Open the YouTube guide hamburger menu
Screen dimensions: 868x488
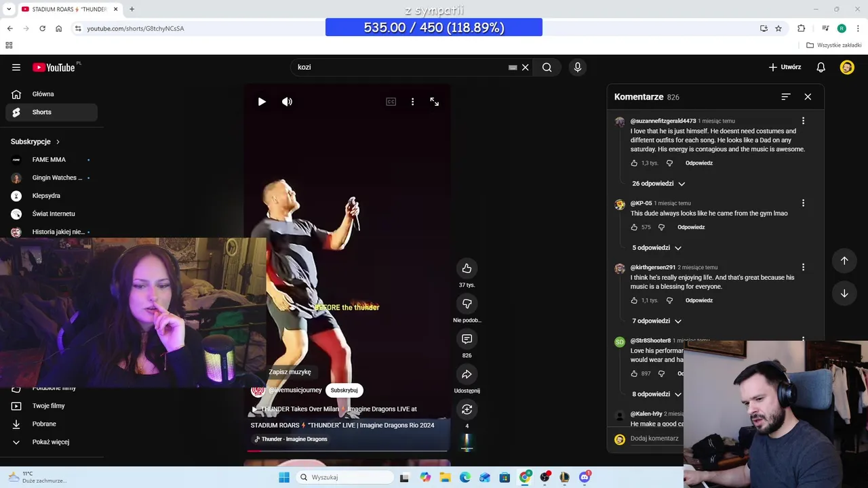pos(16,67)
